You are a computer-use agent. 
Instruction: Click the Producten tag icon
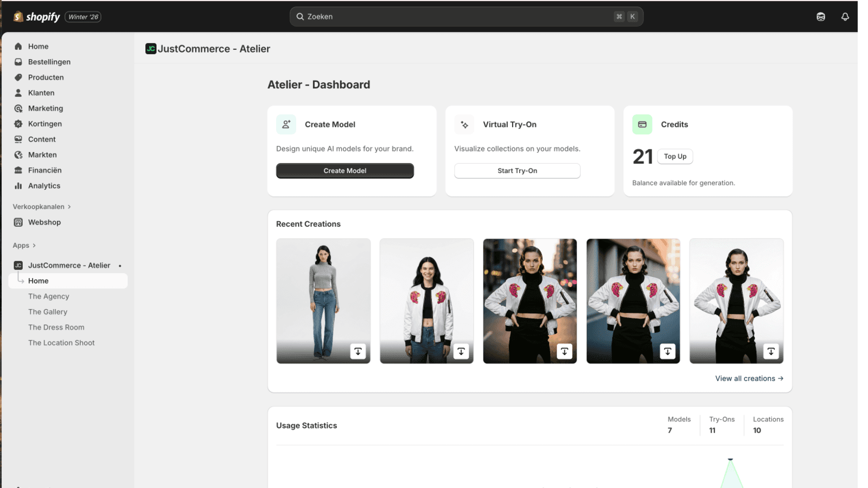[x=18, y=78]
